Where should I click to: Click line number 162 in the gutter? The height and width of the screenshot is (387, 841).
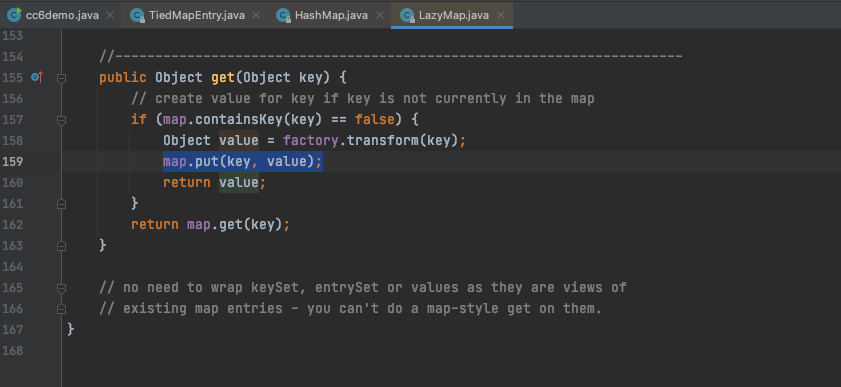(x=12, y=225)
